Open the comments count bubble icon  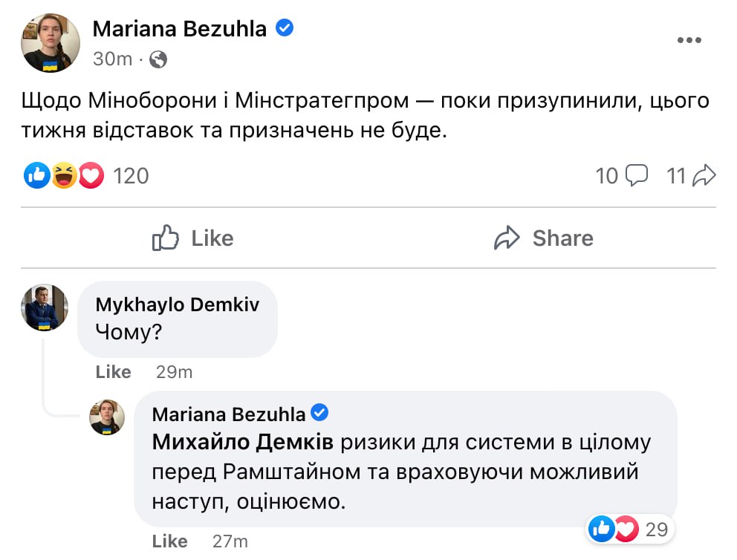[x=637, y=176]
